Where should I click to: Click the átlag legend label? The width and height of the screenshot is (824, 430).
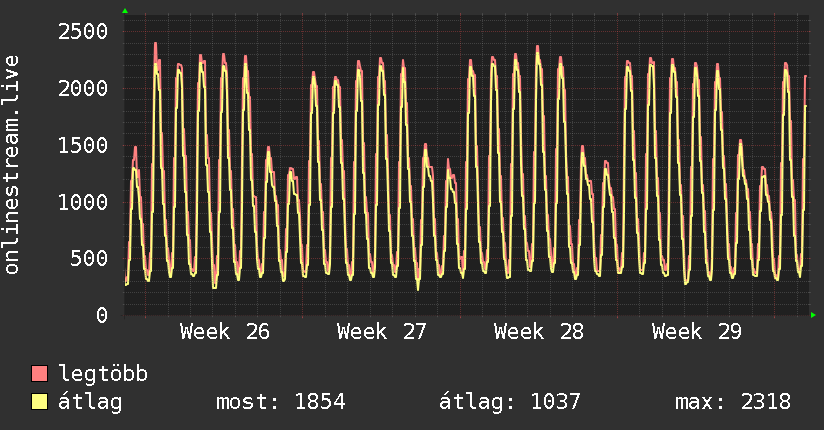coord(90,402)
